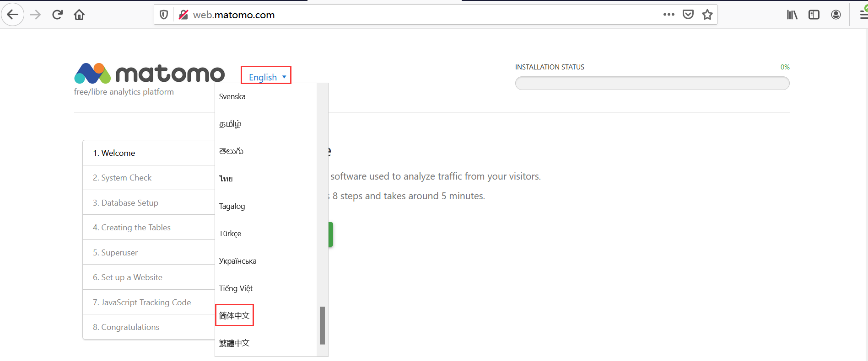Go to the browser Home page
This screenshot has width=868, height=361.
(79, 15)
